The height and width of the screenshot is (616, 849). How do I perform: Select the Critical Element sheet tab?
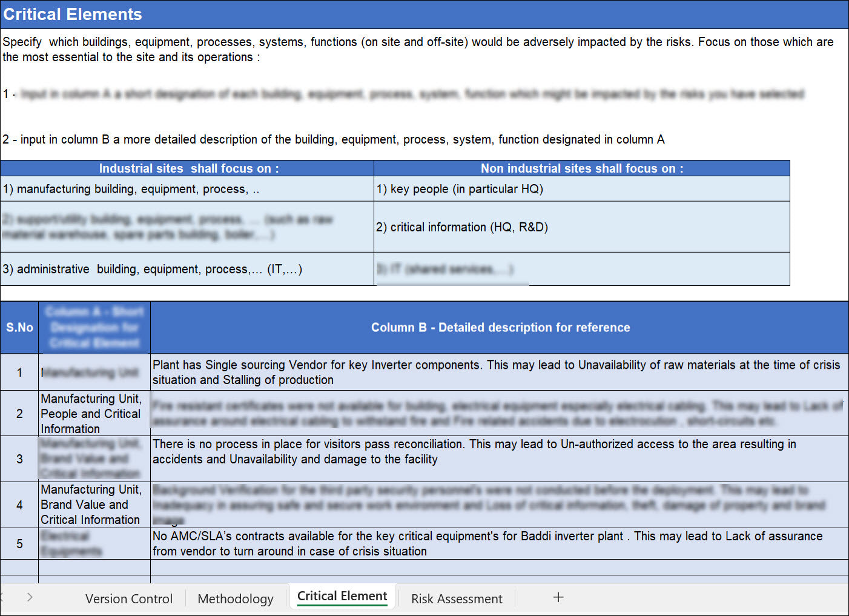coord(342,596)
